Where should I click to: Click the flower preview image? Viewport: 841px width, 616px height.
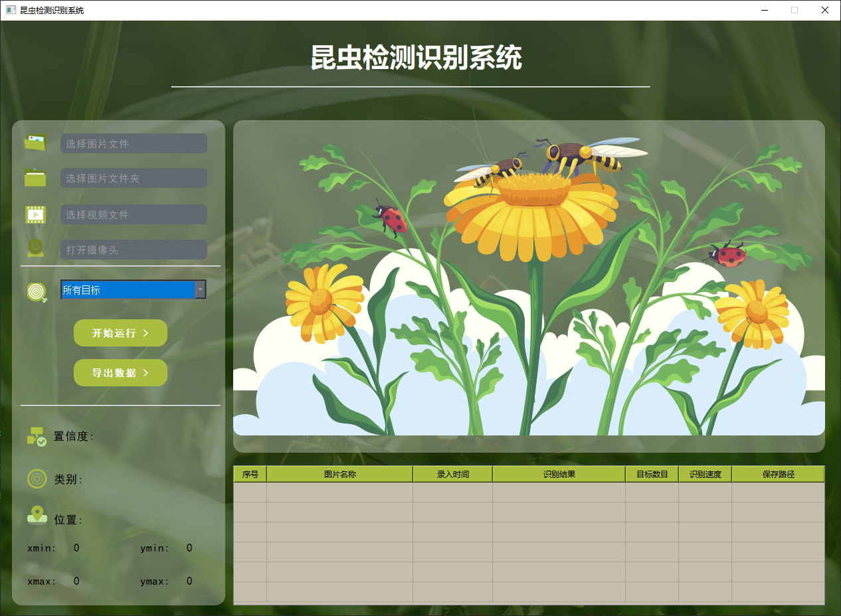pos(529,285)
